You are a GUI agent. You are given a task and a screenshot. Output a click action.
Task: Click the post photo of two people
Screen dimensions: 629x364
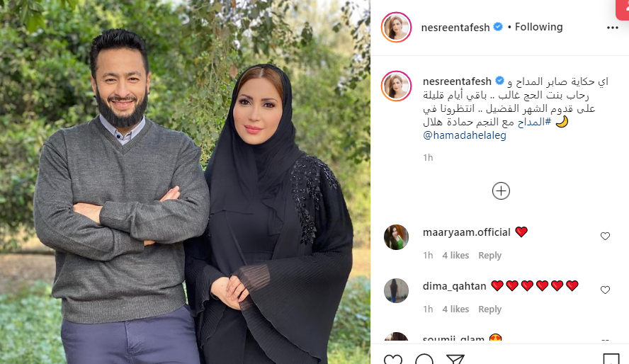coord(185,182)
